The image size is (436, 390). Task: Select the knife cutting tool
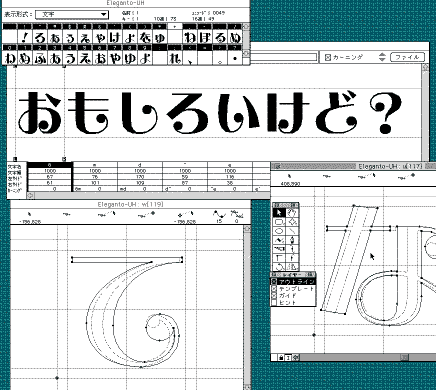(279, 249)
